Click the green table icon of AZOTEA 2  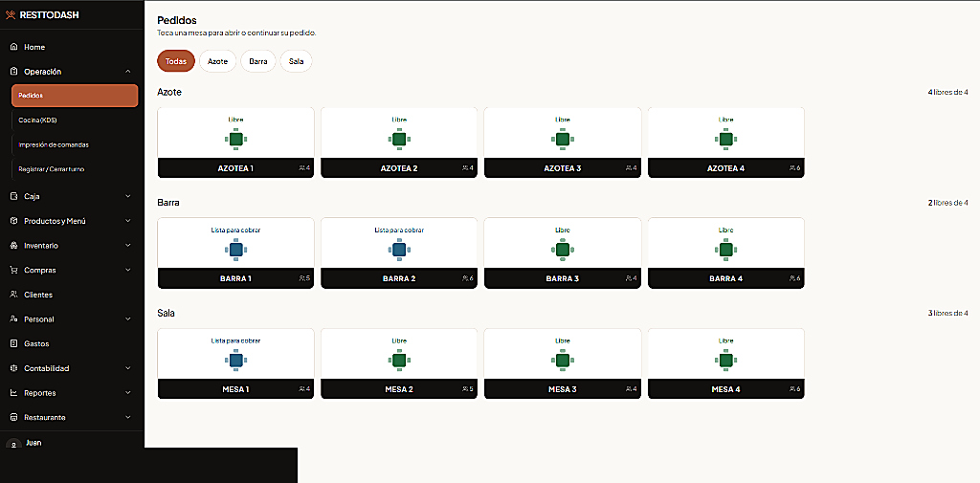pyautogui.click(x=399, y=140)
